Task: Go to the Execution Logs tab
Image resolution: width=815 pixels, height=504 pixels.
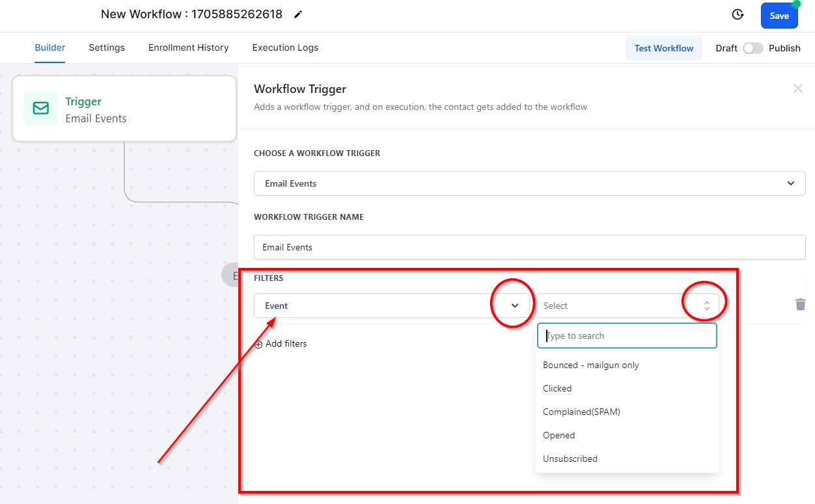Action: point(285,47)
